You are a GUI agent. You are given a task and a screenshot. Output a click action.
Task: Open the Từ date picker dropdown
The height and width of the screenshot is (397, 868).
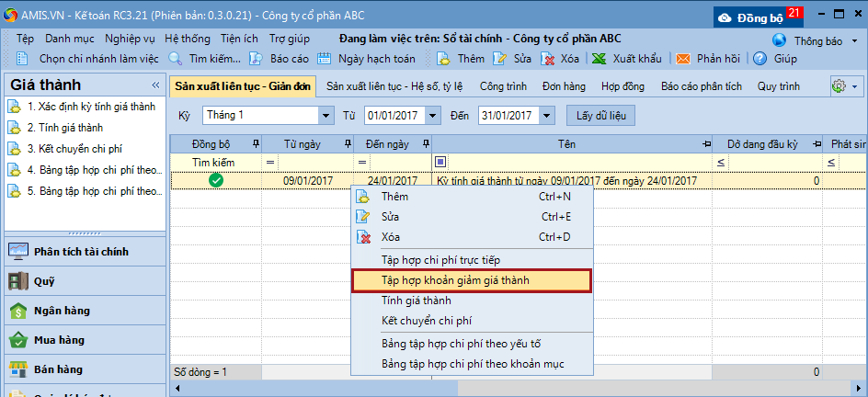(440, 116)
